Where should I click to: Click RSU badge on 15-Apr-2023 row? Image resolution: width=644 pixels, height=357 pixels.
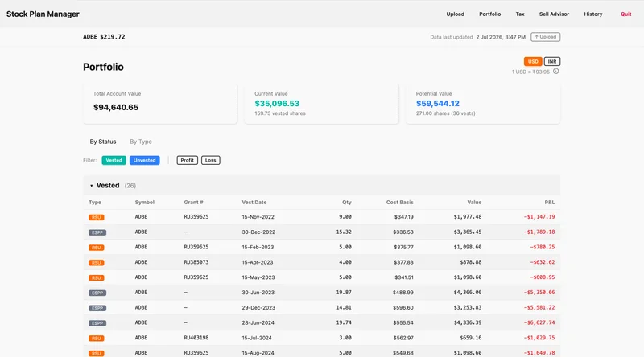(97, 263)
